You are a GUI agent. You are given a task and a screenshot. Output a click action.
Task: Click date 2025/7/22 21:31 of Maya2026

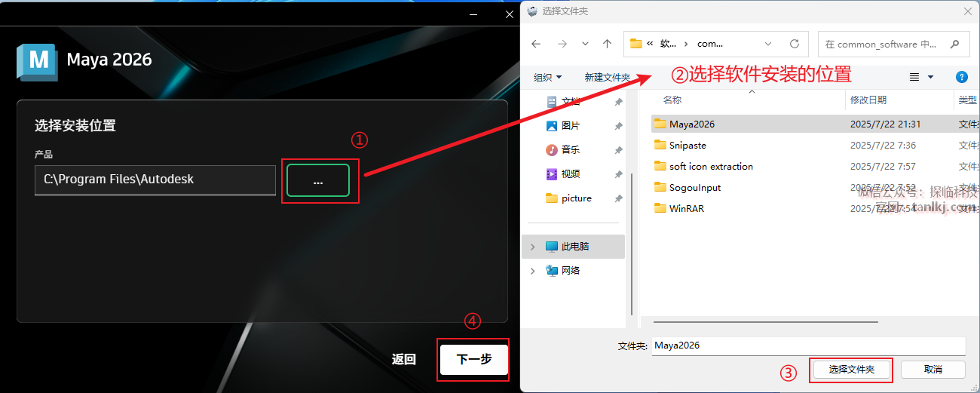click(885, 124)
